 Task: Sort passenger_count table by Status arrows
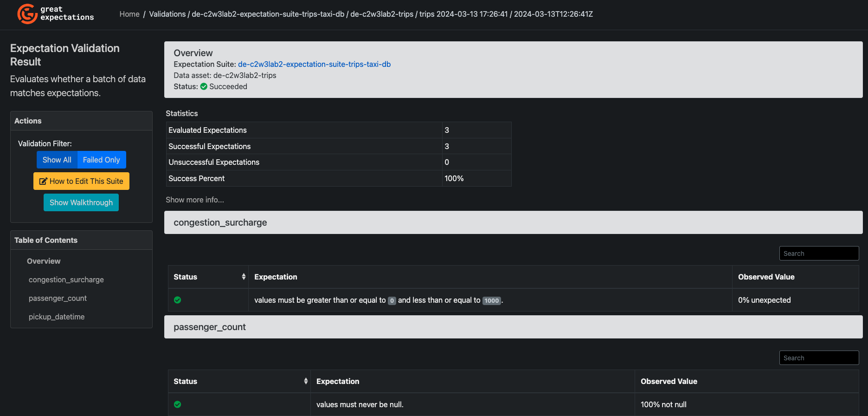pos(306,381)
